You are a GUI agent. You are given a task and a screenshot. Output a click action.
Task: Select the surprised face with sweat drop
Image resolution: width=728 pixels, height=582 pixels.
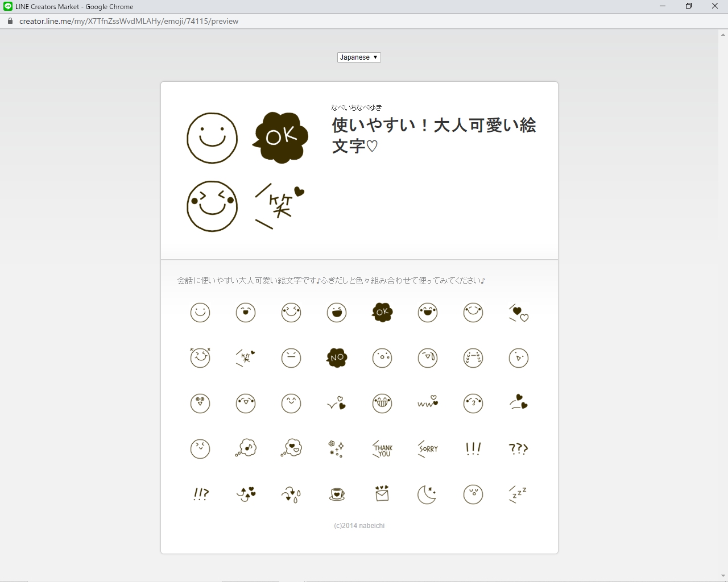(382, 357)
